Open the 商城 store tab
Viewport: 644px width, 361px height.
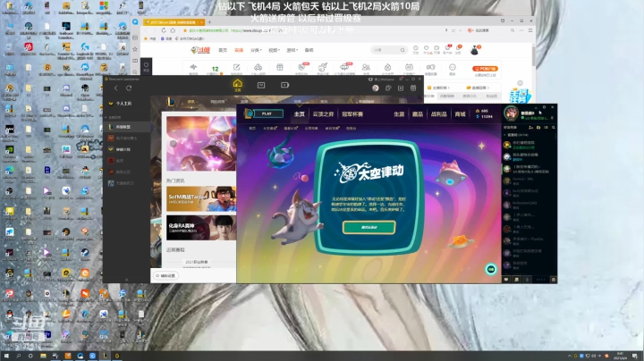pyautogui.click(x=460, y=114)
